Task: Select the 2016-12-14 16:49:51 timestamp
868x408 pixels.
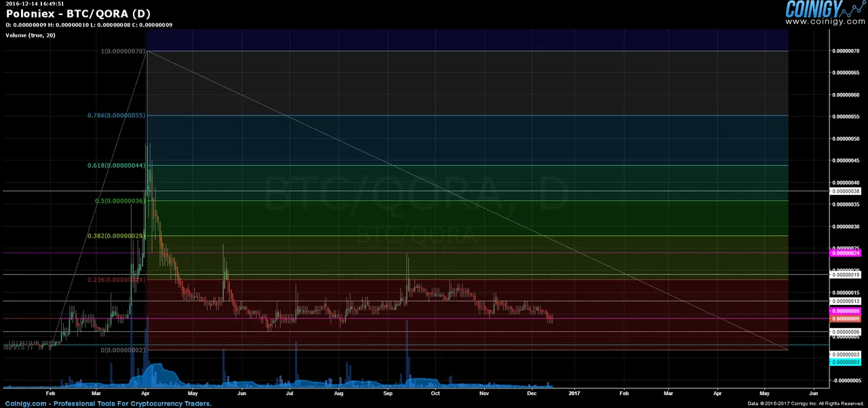Action: pyautogui.click(x=35, y=3)
